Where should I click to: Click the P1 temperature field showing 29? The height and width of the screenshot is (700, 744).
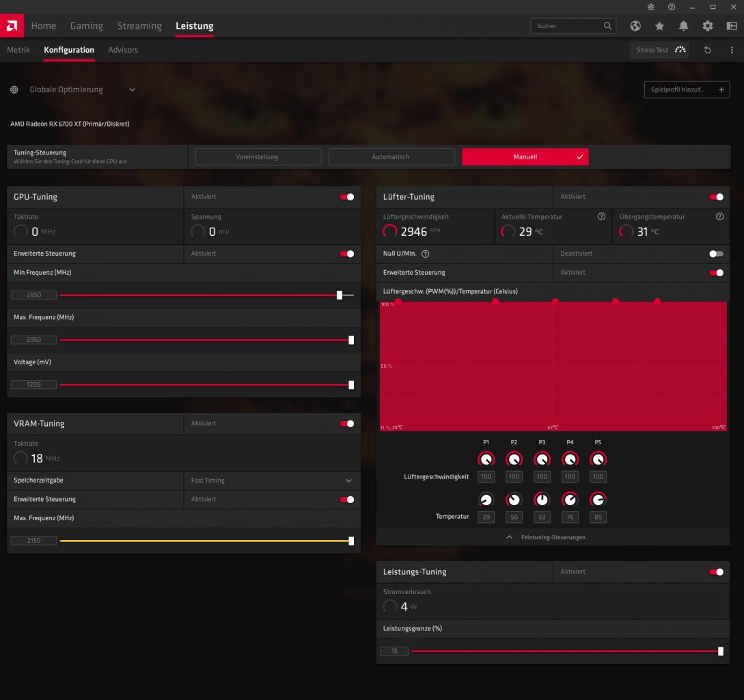pyautogui.click(x=486, y=517)
